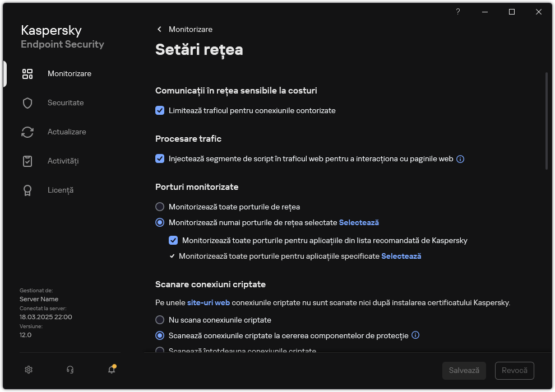This screenshot has width=555, height=392.
Task: Open the Actualizare update icon
Action: point(27,132)
